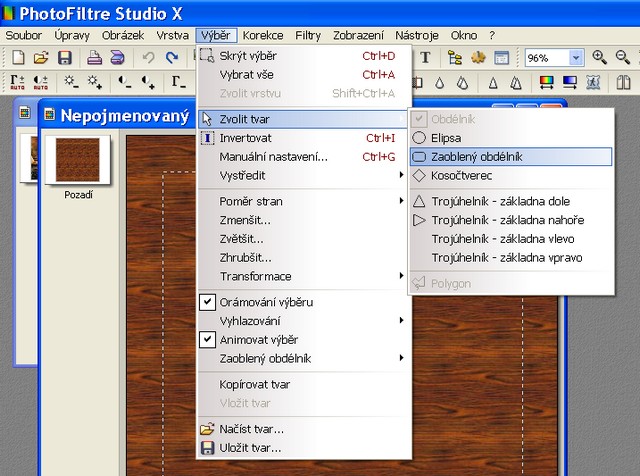Image resolution: width=640 pixels, height=476 pixels.
Task: Click the Zoom out magnifier icon
Action: (622, 58)
